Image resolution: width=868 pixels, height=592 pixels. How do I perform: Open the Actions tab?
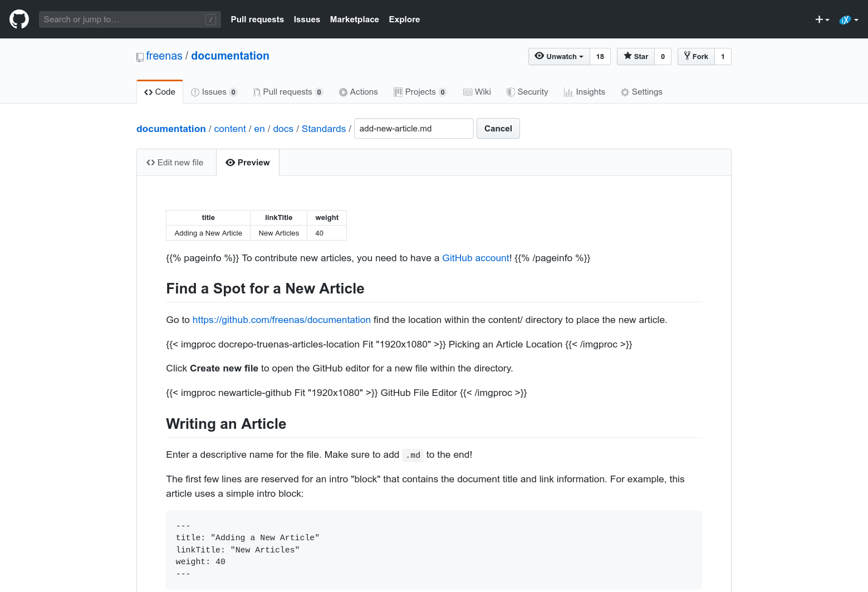click(x=359, y=92)
